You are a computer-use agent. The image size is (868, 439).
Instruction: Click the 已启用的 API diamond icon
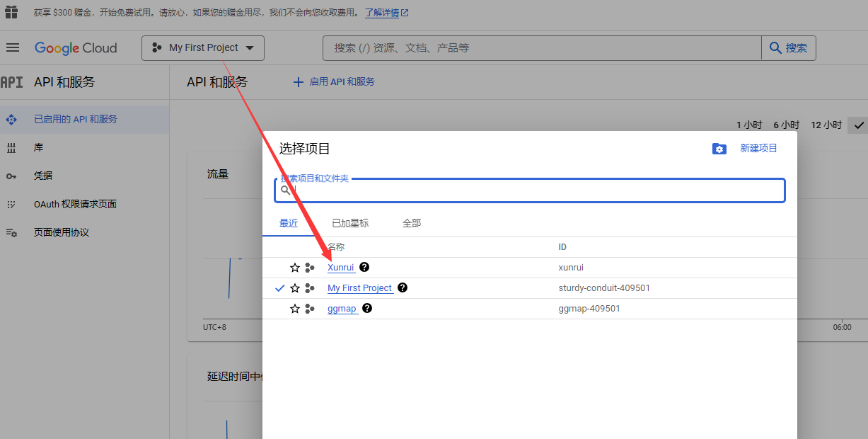tap(11, 120)
